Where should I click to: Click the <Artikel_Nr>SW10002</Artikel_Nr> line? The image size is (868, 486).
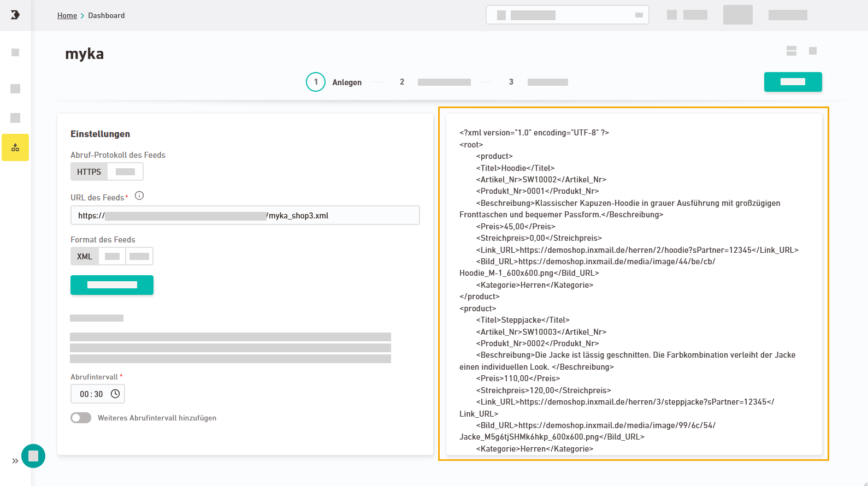(541, 180)
